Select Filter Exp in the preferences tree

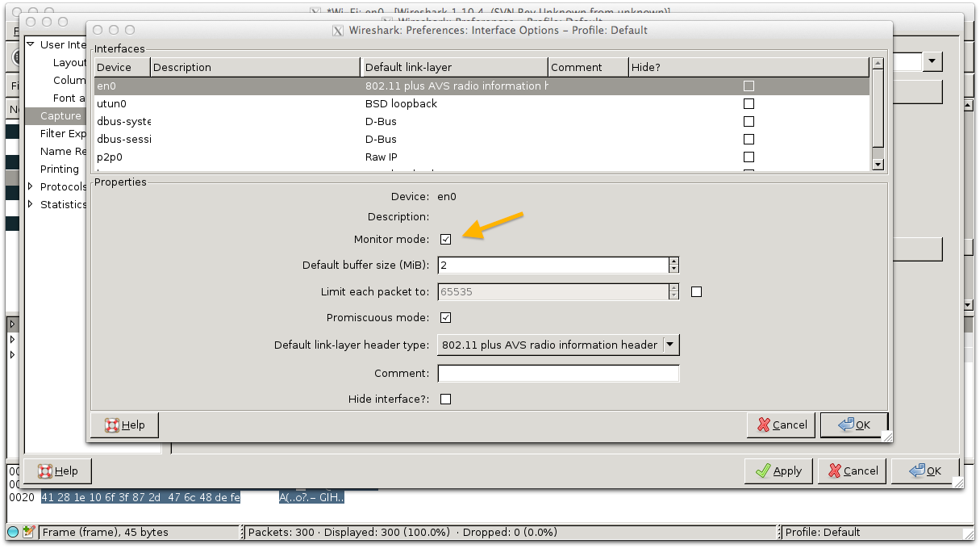[63, 133]
